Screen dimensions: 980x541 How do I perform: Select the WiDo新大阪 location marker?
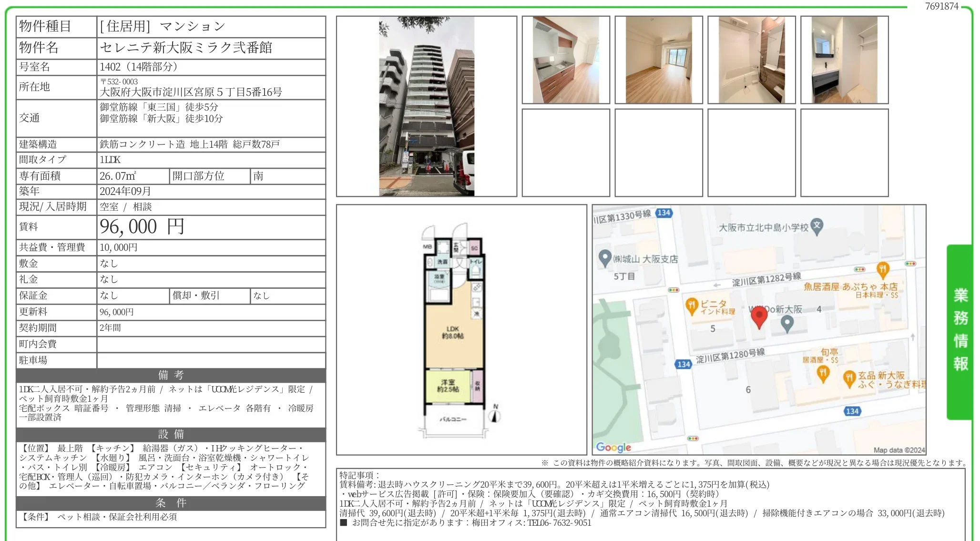pyautogui.click(x=787, y=322)
